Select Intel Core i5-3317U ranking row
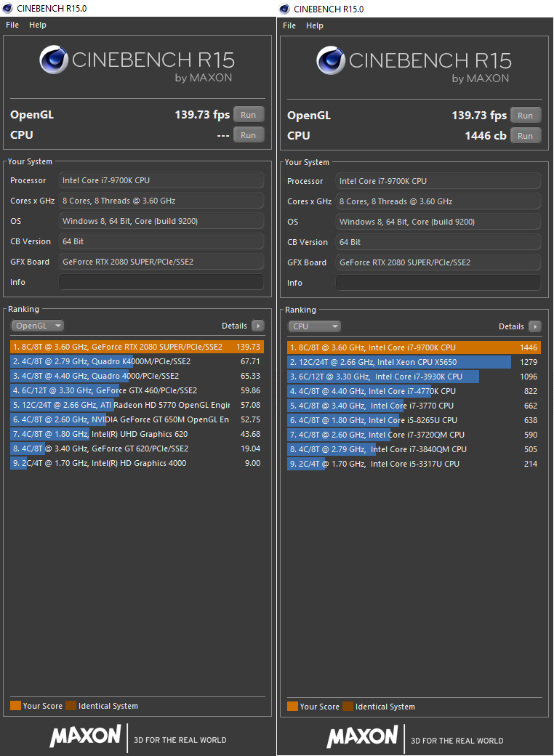The image size is (554, 756). (414, 463)
